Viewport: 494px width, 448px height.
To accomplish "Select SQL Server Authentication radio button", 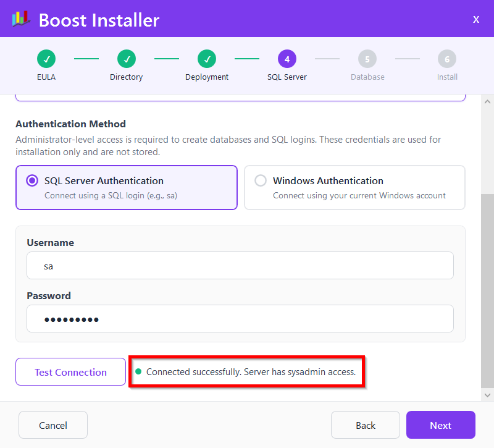I will coord(32,180).
